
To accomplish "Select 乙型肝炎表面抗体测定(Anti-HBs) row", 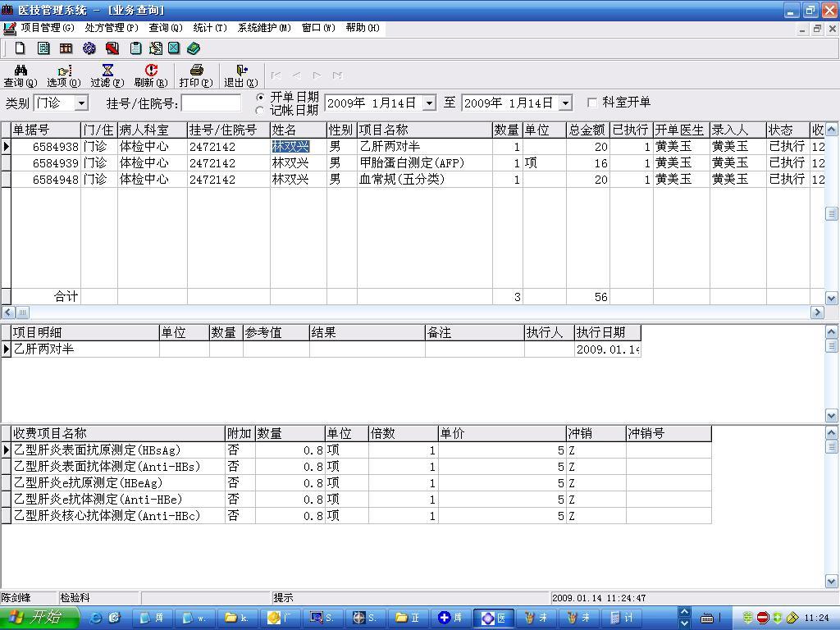I will coord(356,467).
